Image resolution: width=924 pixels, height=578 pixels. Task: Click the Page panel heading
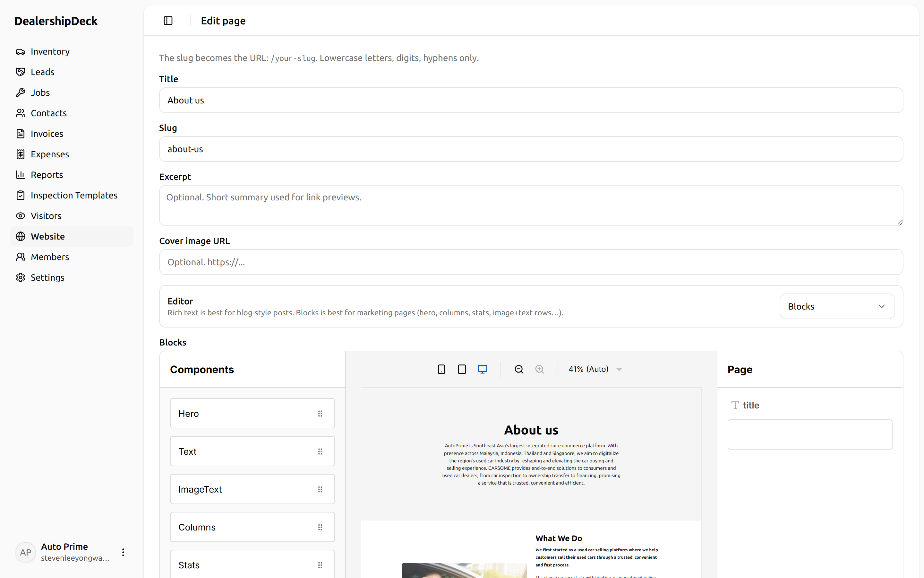(x=740, y=370)
